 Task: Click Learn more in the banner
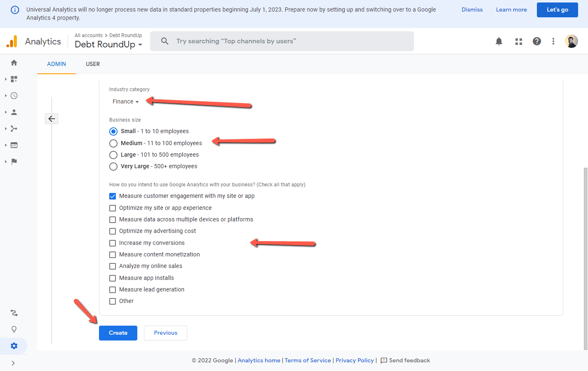(x=511, y=10)
